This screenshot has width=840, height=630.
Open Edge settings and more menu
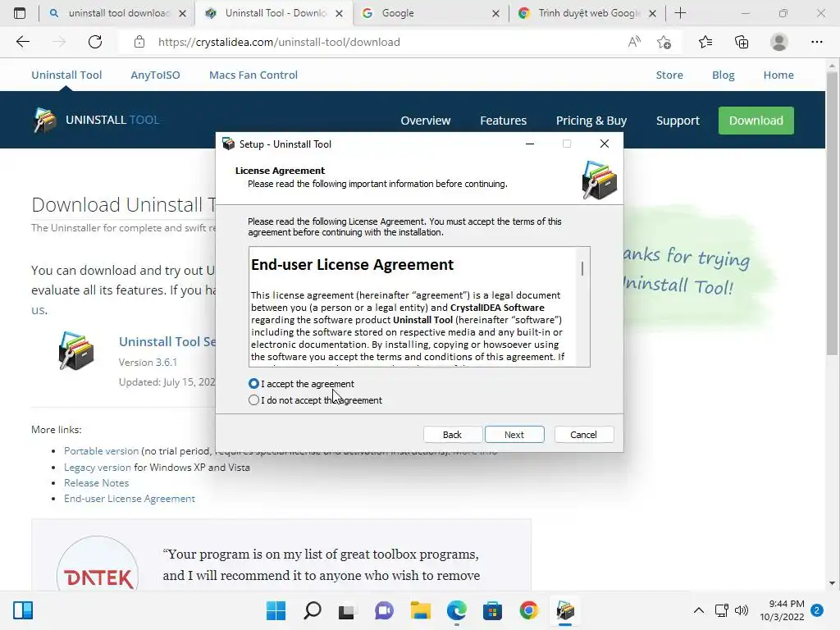(816, 42)
